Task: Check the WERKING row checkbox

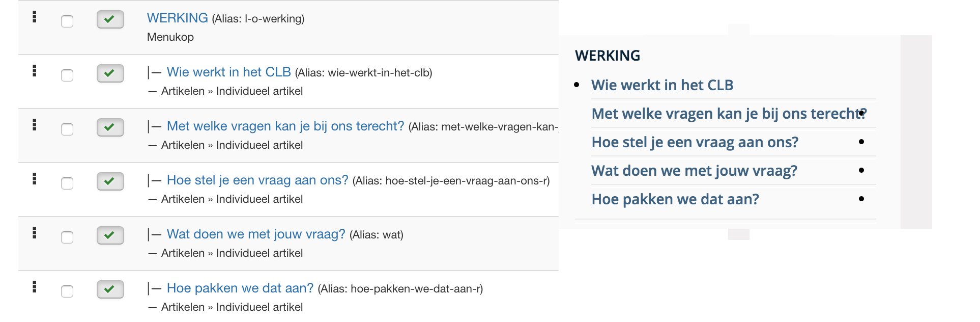Action: tap(67, 21)
